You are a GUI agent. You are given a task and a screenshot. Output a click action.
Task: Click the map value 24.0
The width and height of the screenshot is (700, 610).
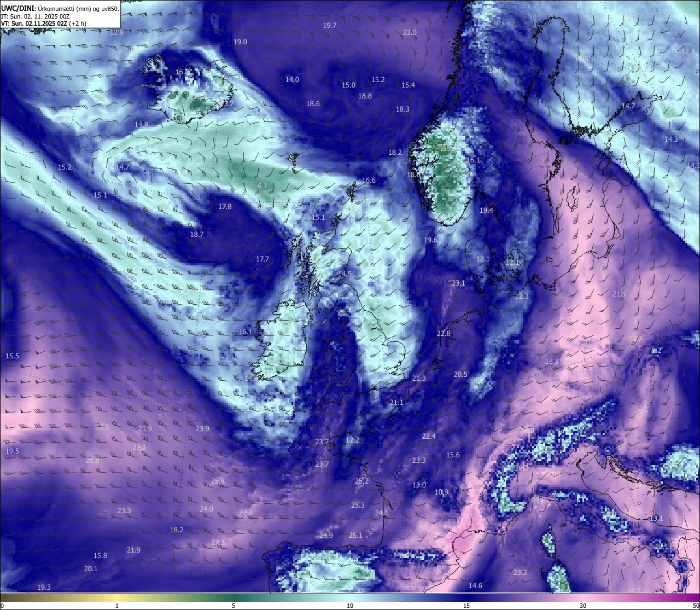pyautogui.click(x=206, y=509)
